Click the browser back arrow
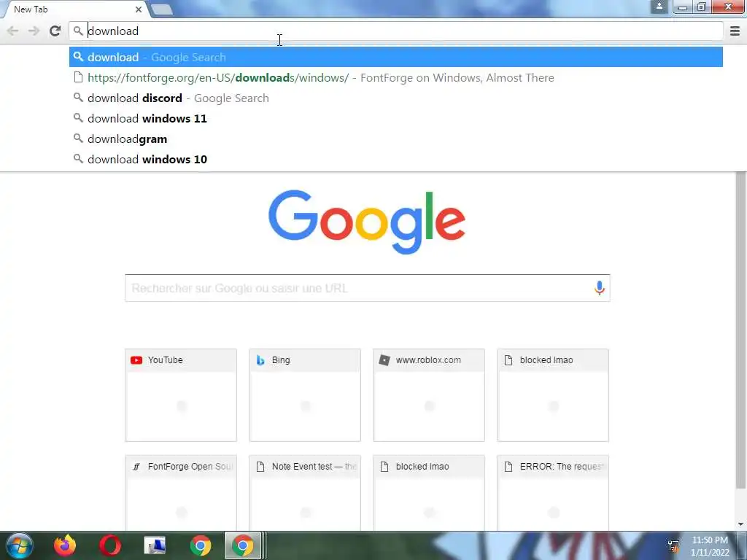Viewport: 747px width, 560px height. pos(13,31)
